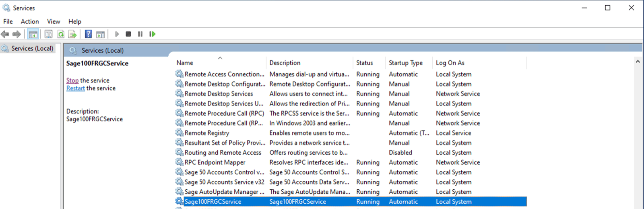The width and height of the screenshot is (644, 209).
Task: Click the Services title bar gear icon
Action: point(6,8)
